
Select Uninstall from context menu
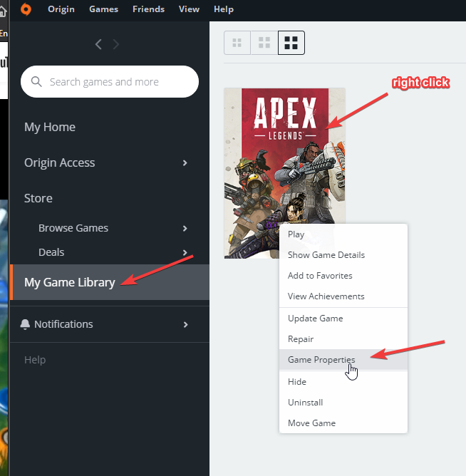(x=343, y=403)
